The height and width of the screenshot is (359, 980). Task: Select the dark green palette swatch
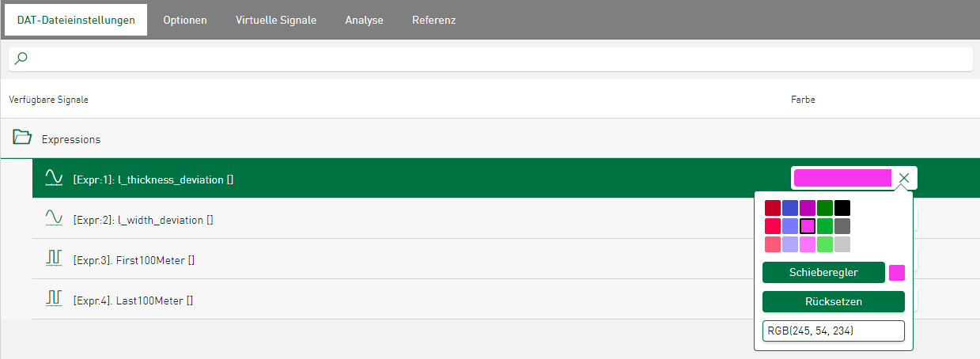pyautogui.click(x=825, y=208)
